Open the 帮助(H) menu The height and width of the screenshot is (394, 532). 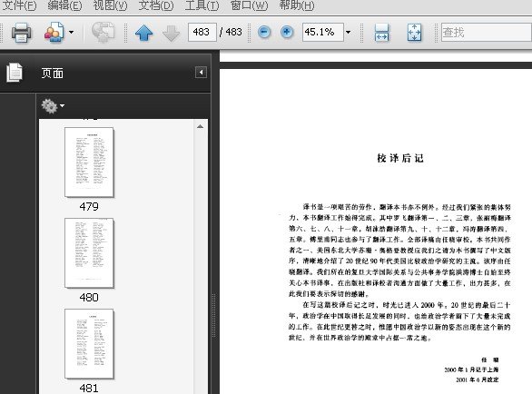(297, 5)
